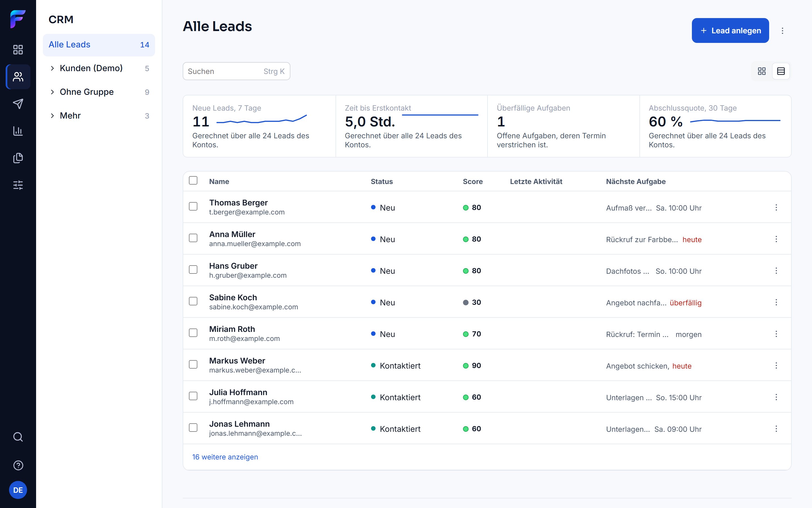Sort by the Score column header
812x508 pixels.
473,181
